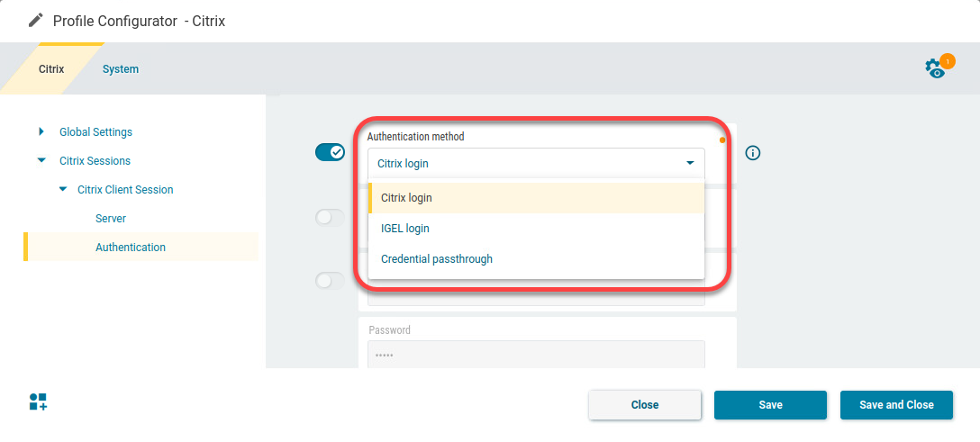The image size is (980, 442).
Task: Disable the Authentication method toggle
Action: pos(330,153)
